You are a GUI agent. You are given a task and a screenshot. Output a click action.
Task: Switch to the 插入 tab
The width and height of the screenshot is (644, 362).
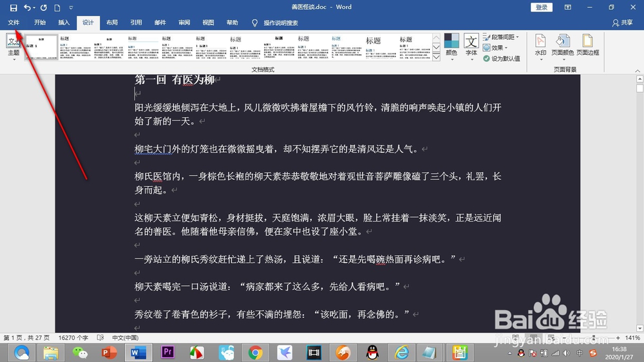tap(64, 23)
